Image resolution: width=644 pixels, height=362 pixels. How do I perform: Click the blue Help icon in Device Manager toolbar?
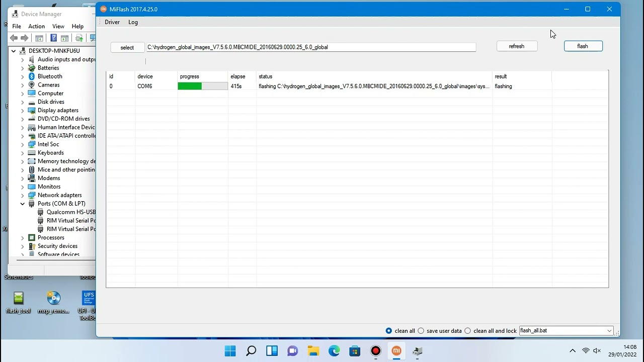53,38
